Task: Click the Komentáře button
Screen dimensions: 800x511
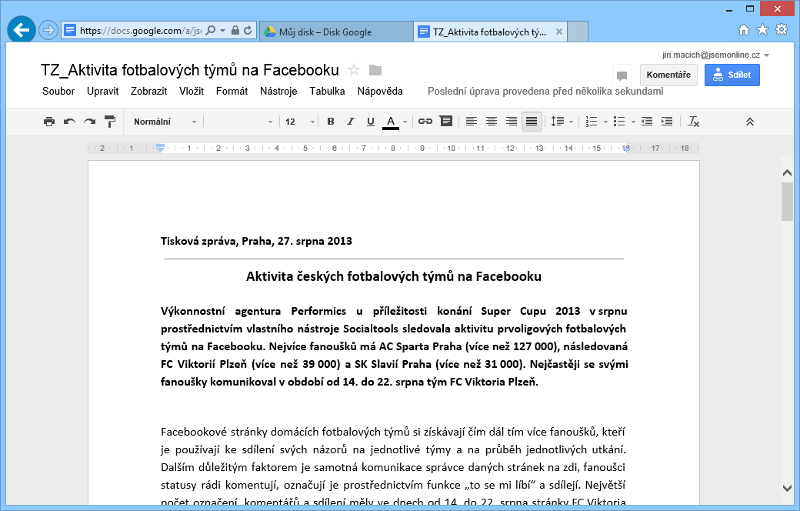Action: coord(669,75)
